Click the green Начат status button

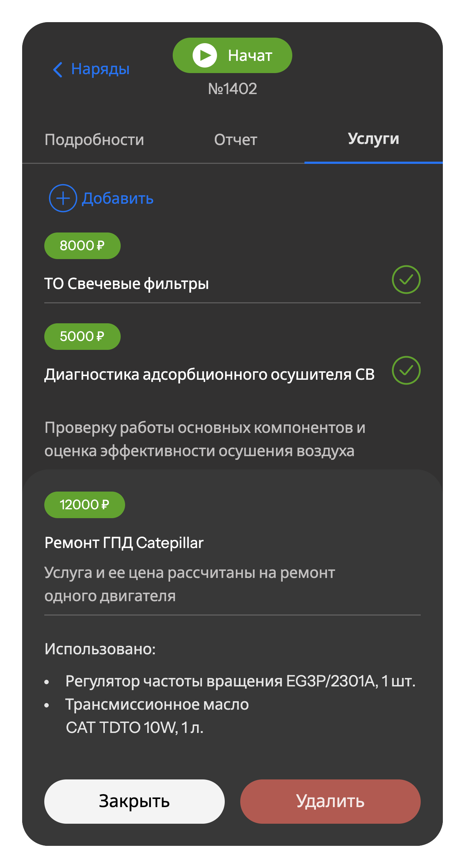point(232,55)
